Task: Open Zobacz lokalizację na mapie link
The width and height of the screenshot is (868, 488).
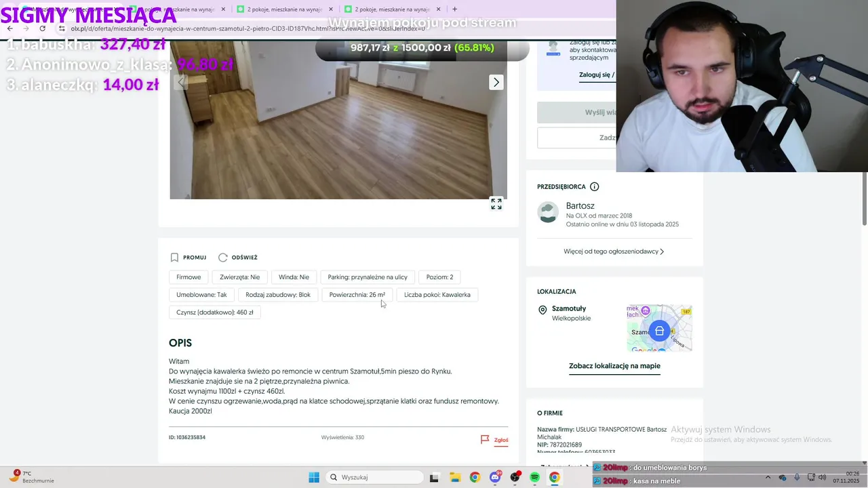Action: (x=614, y=366)
